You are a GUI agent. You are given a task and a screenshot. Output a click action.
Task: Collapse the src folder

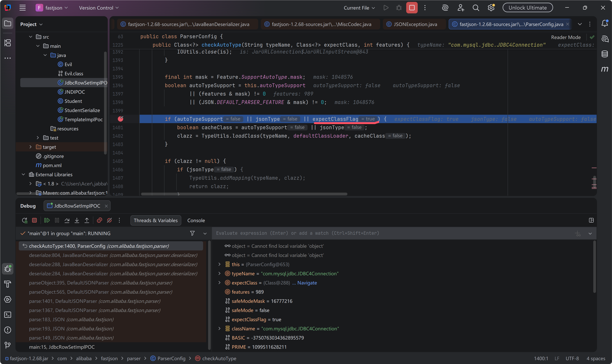point(31,37)
